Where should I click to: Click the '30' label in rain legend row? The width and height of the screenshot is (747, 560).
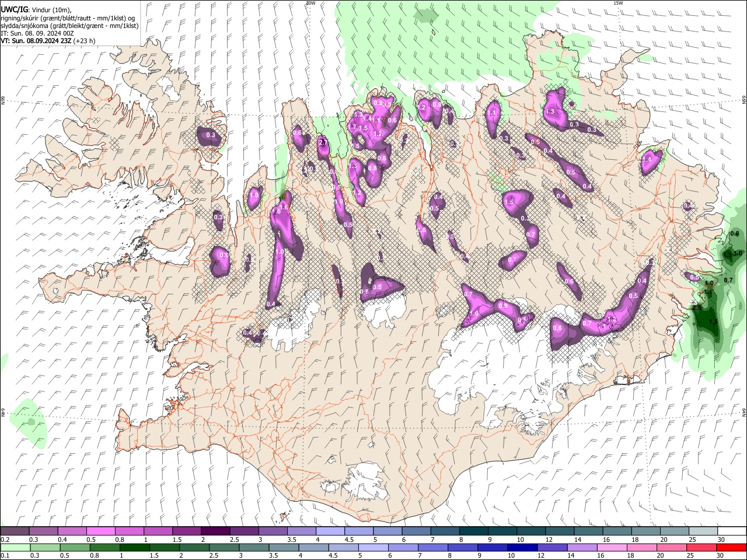click(721, 555)
